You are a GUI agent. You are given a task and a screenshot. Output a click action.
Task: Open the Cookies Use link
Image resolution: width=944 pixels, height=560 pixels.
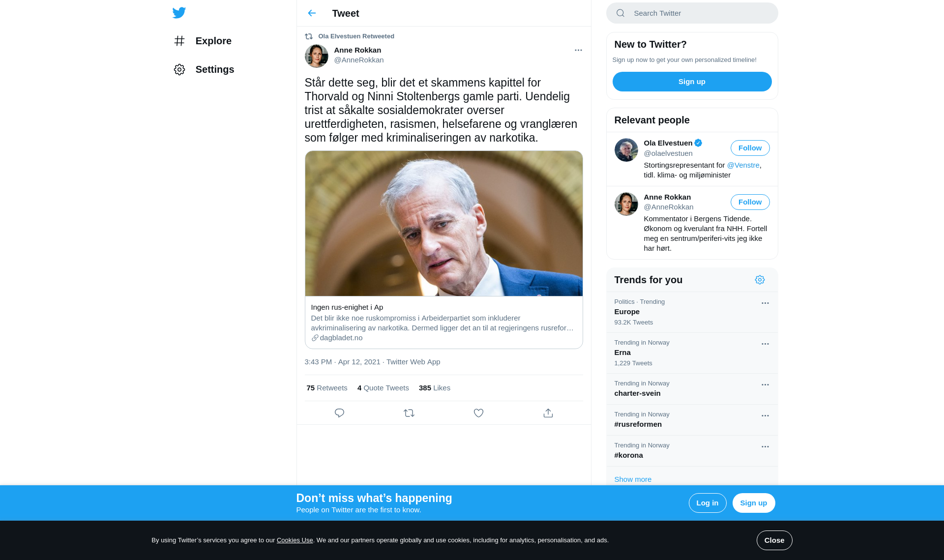pos(295,540)
